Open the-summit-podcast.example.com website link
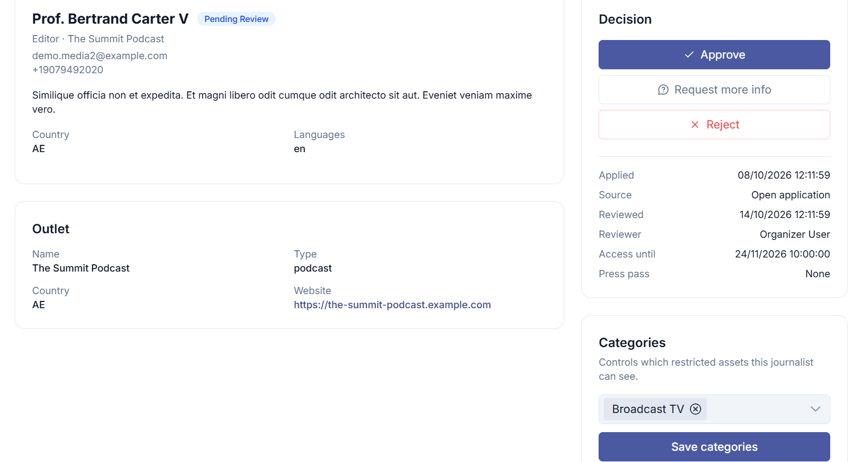The height and width of the screenshot is (462, 868). click(392, 305)
